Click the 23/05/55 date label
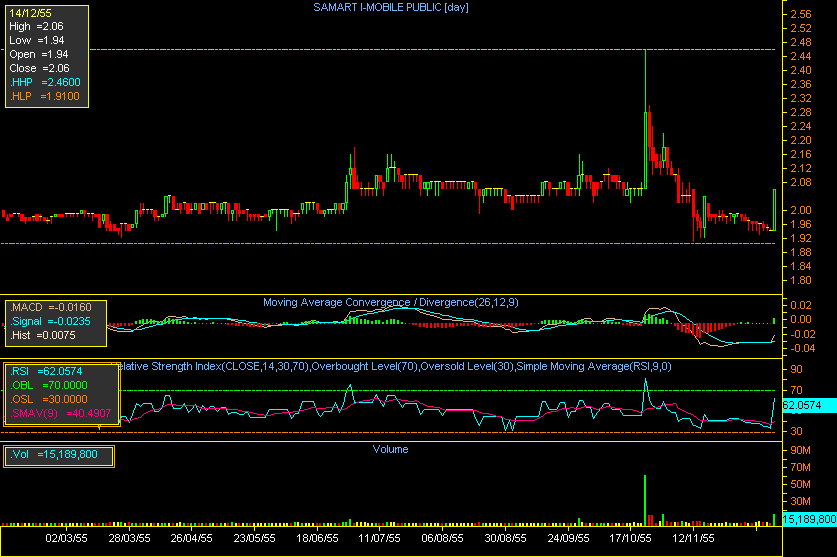The height and width of the screenshot is (557, 837). tap(255, 538)
